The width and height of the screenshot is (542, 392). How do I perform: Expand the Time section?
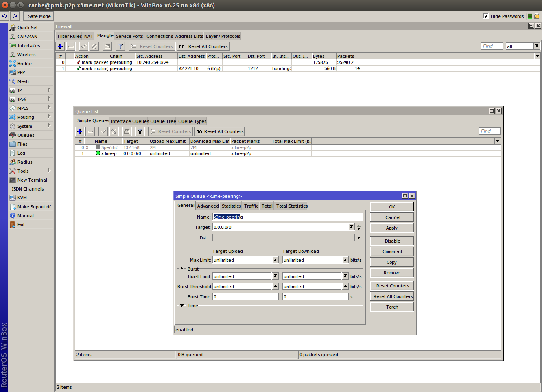coord(182,306)
